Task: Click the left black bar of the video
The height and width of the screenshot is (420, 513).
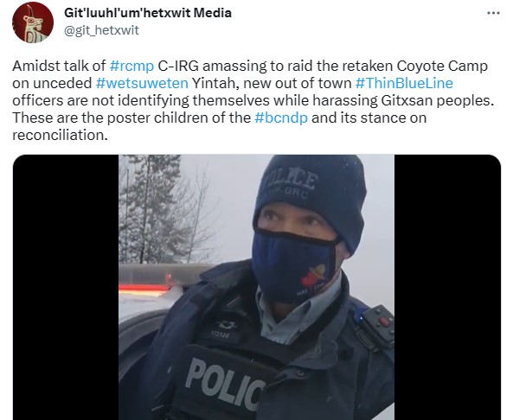Action: (66, 287)
